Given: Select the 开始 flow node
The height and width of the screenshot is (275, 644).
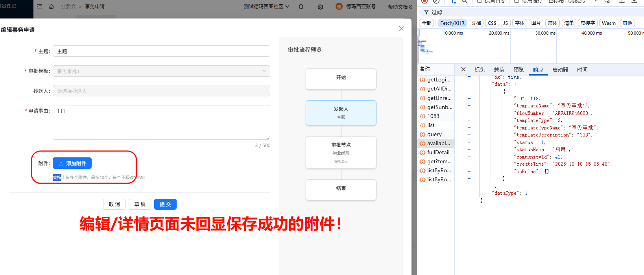Looking at the screenshot, I should tap(341, 79).
